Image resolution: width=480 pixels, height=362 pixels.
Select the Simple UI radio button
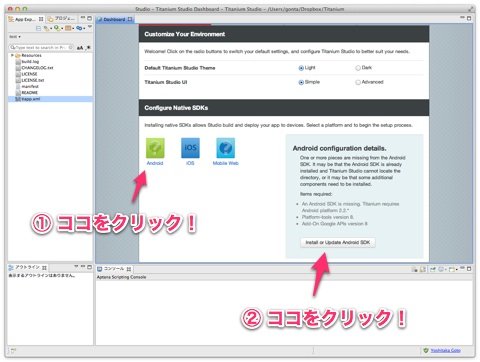(x=301, y=82)
